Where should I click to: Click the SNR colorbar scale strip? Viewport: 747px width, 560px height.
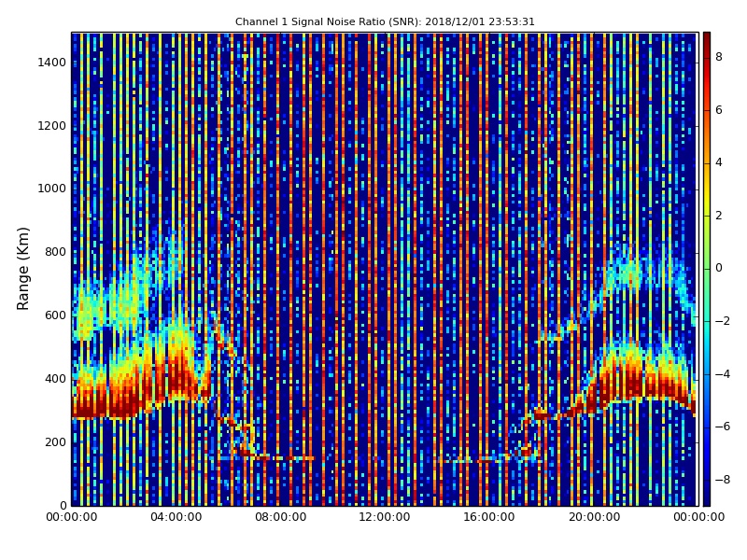(707, 269)
